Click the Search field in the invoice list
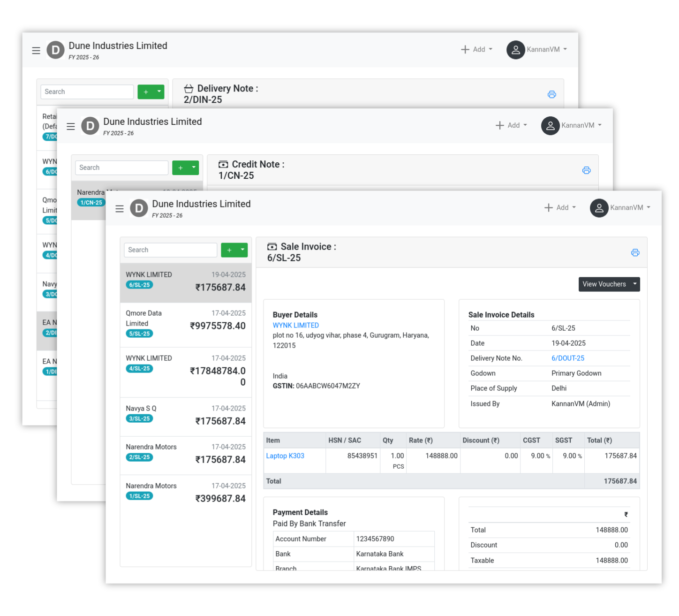 click(170, 250)
